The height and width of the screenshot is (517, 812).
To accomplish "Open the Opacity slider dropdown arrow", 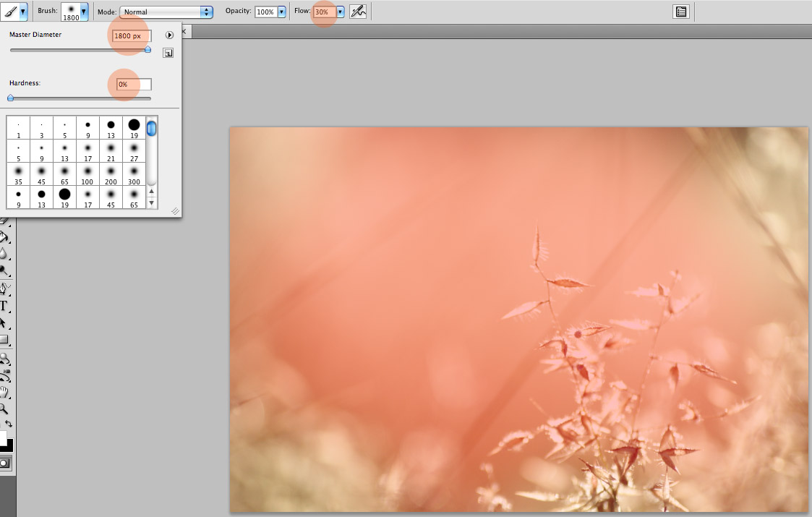I will 282,12.
